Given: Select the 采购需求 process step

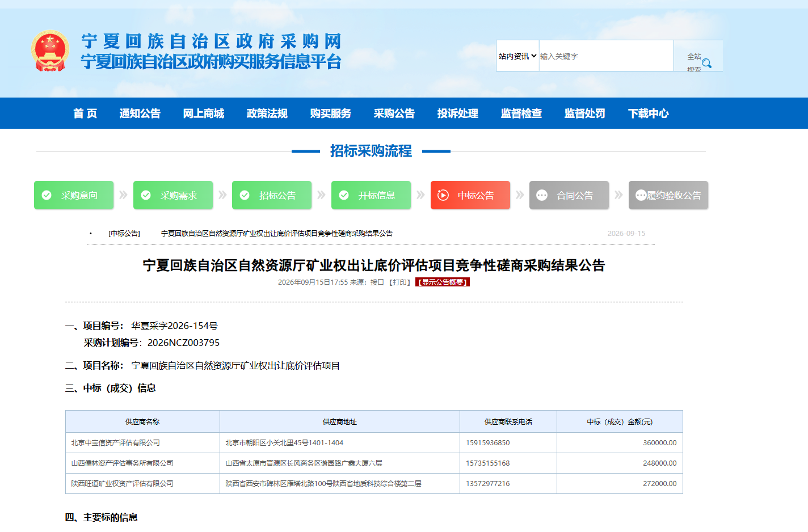Looking at the screenshot, I should 173,195.
